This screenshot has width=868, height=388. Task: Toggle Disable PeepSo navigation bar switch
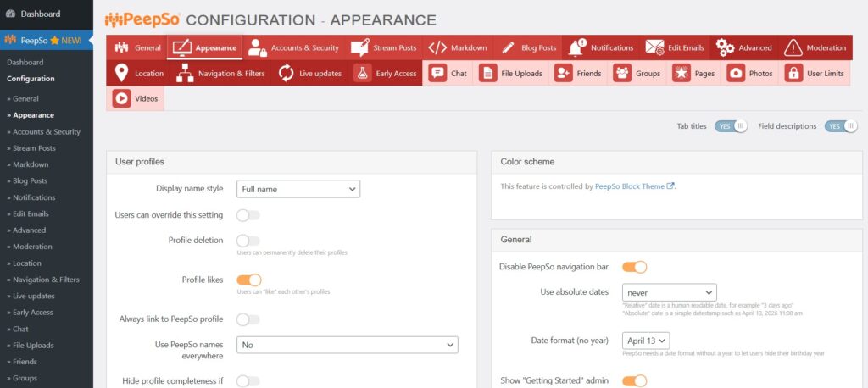pos(634,267)
